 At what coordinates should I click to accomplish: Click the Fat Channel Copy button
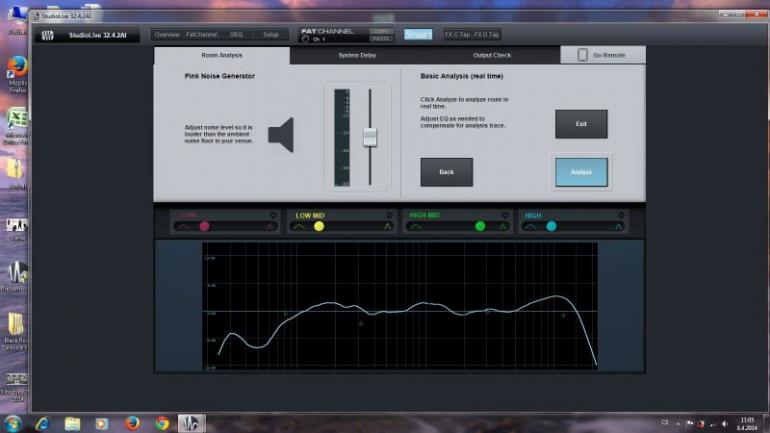pos(381,31)
